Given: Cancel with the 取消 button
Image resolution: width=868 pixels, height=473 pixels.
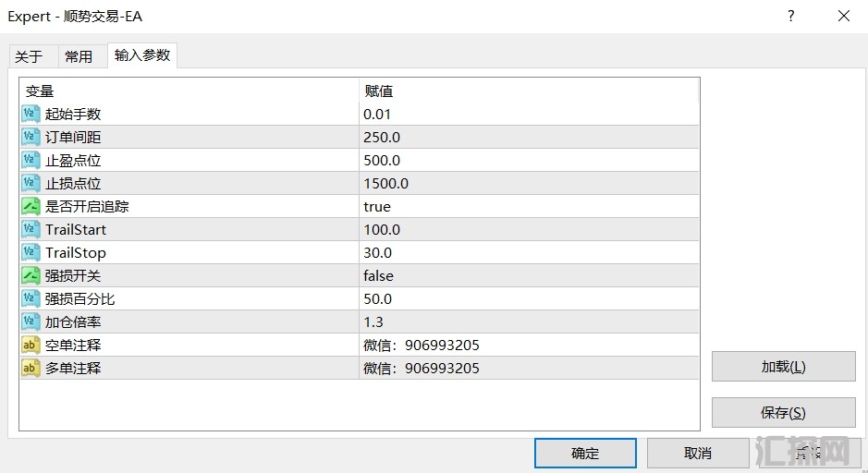Looking at the screenshot, I should 698,453.
